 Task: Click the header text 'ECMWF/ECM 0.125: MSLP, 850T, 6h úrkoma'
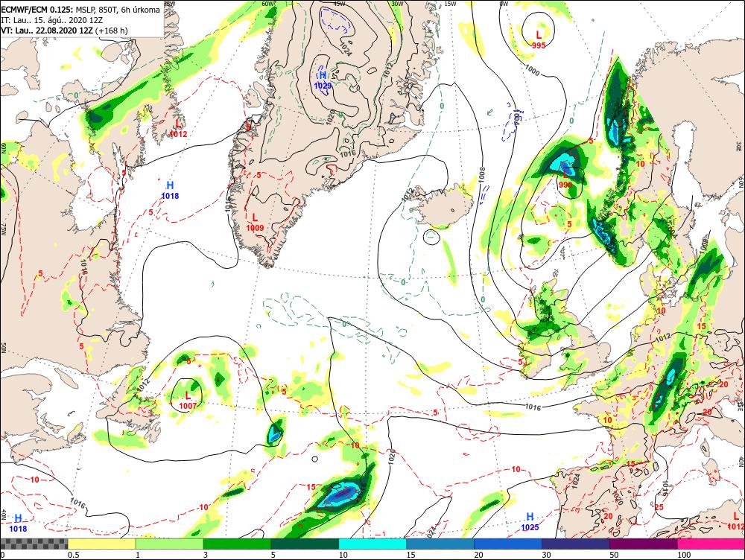(80, 10)
